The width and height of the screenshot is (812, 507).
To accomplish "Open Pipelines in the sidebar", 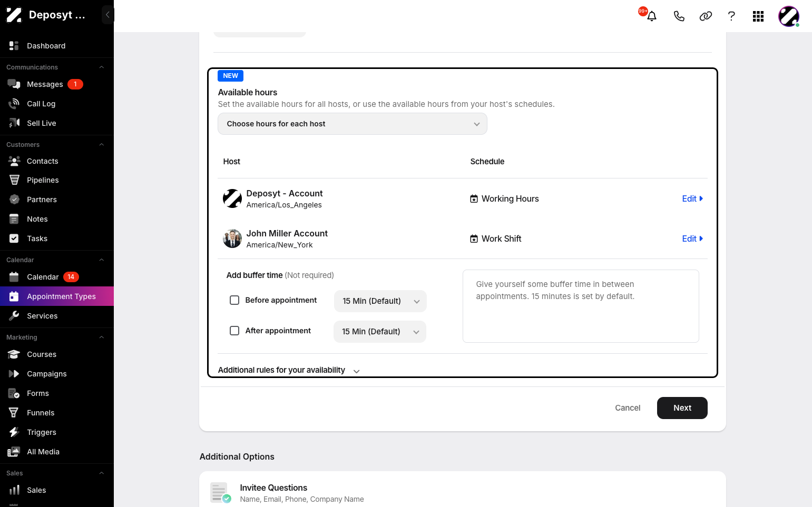I will point(57,180).
